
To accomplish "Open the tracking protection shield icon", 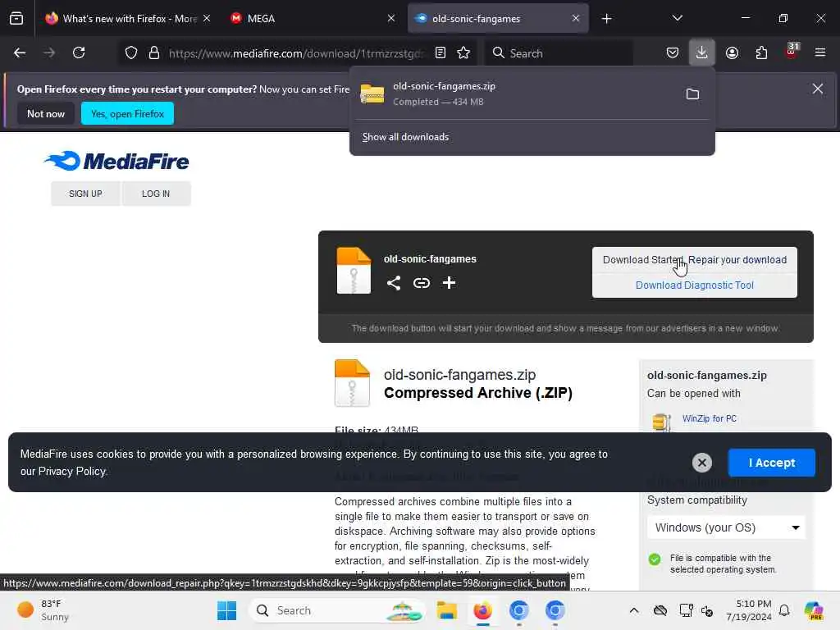I will (131, 53).
